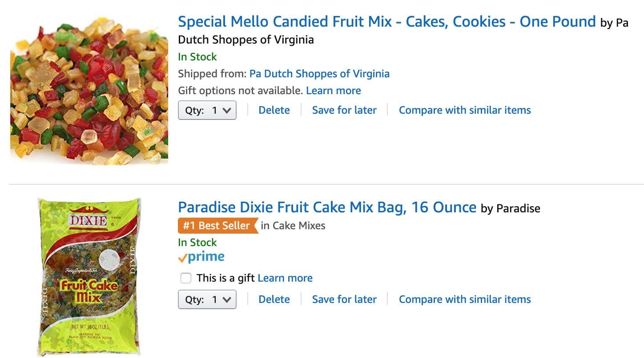Save the Candied Fruit Mix for later
The height and width of the screenshot is (358, 644).
(344, 110)
